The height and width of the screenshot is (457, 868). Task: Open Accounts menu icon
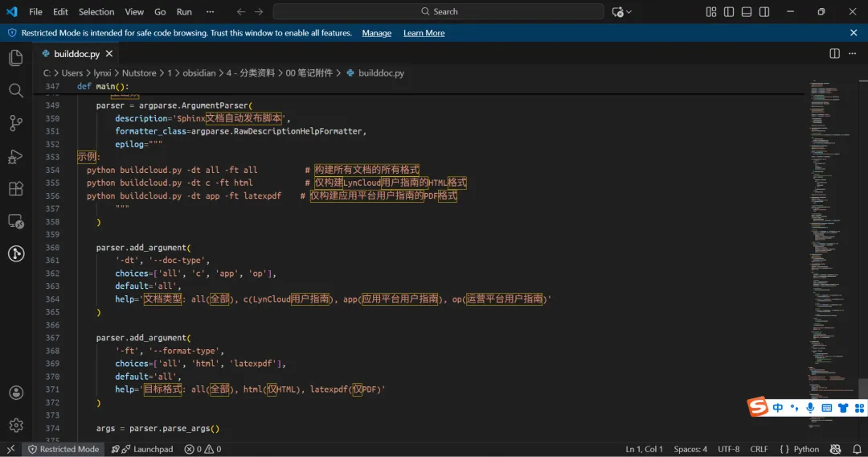point(16,393)
